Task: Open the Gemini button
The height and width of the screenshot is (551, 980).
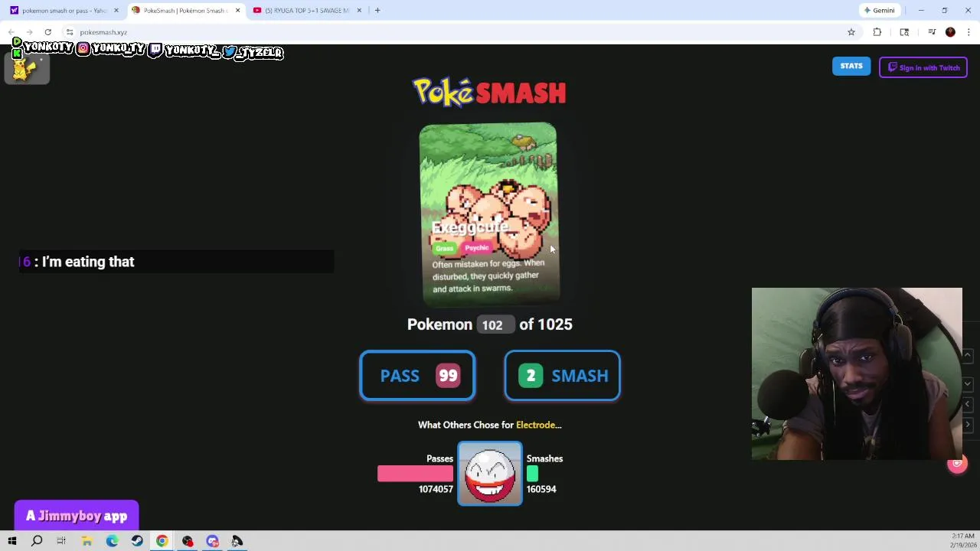Action: (x=879, y=10)
